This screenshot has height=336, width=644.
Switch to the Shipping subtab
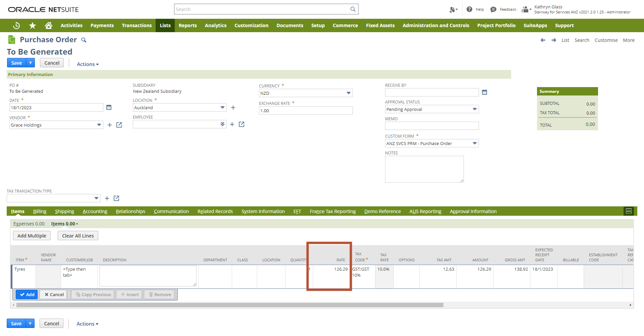(64, 211)
